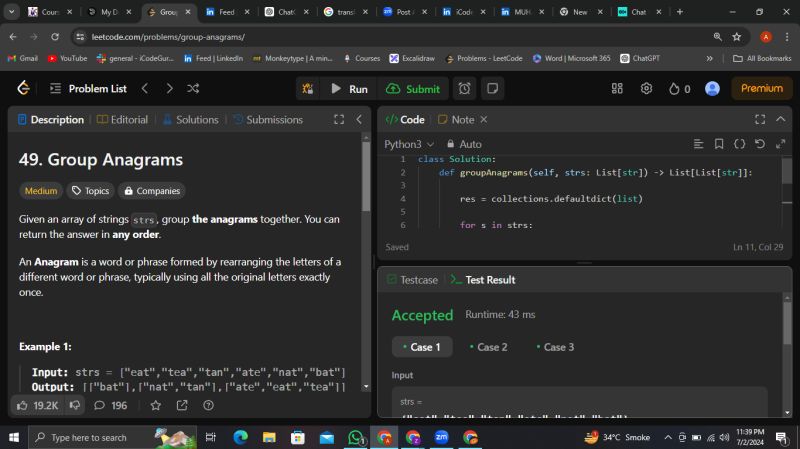Open the Note tab
The height and width of the screenshot is (449, 800).
456,119
